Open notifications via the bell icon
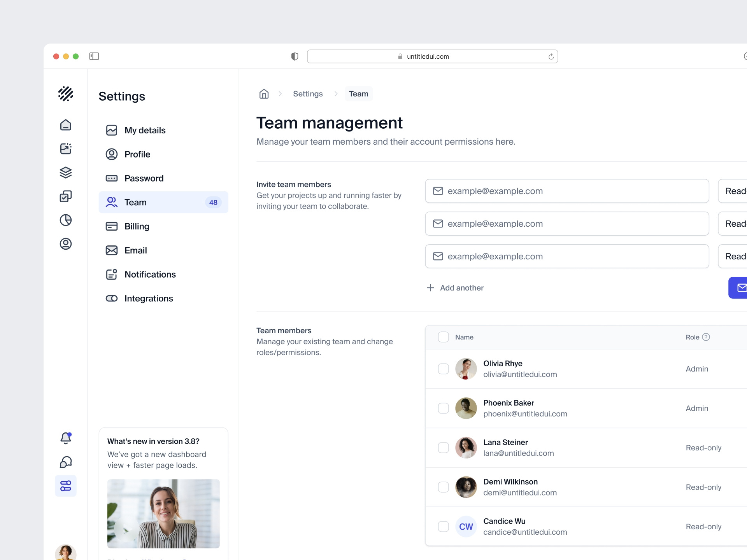 click(x=66, y=438)
